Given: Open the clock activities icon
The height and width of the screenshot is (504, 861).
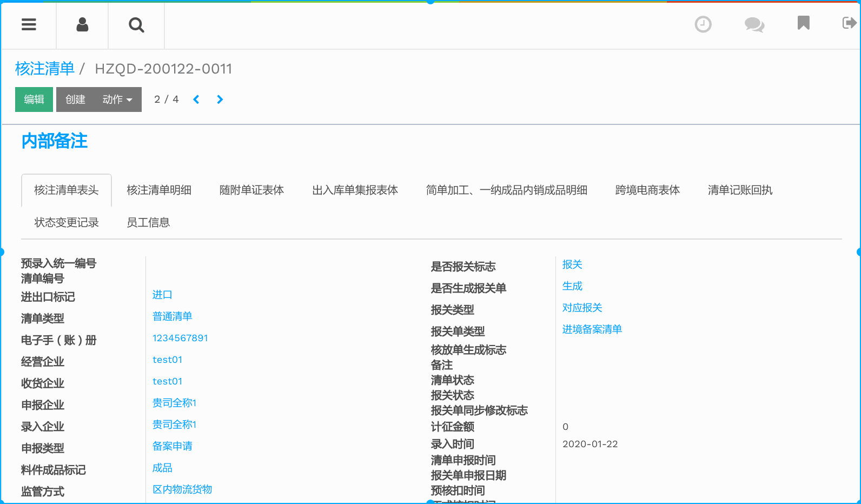Looking at the screenshot, I should pos(703,24).
